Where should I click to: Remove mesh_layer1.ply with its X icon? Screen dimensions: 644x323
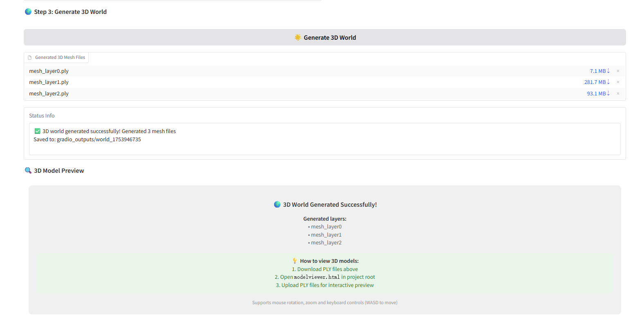pos(618,82)
